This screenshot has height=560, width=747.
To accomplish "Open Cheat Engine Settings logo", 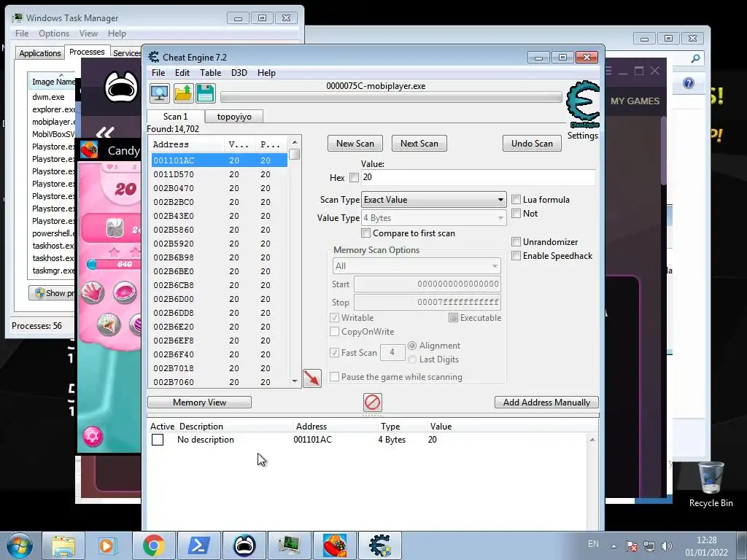I will pos(583,105).
